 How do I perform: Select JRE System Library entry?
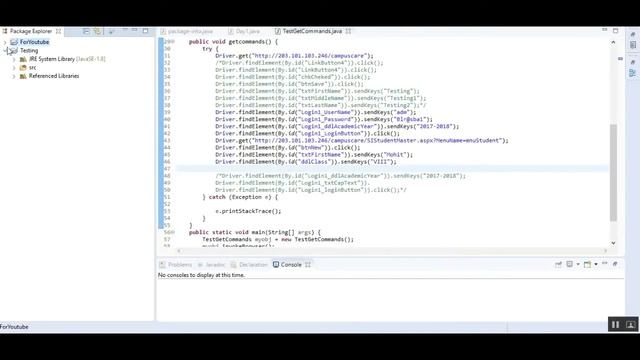pyautogui.click(x=67, y=59)
